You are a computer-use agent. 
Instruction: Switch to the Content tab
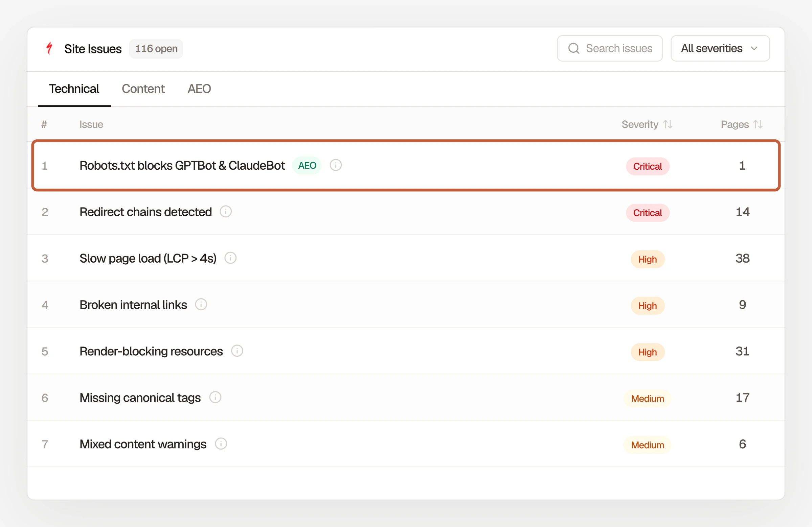tap(143, 89)
